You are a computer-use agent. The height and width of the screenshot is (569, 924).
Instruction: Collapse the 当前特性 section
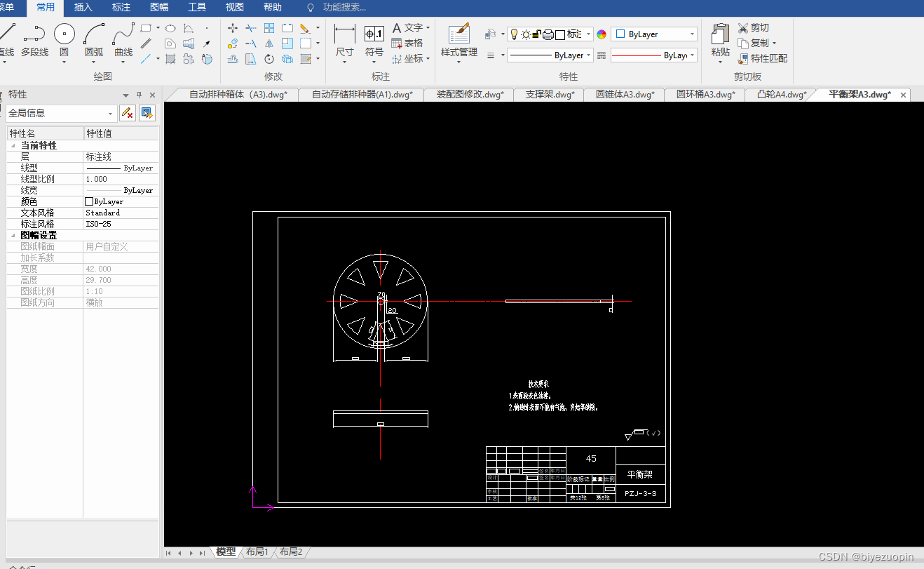14,145
